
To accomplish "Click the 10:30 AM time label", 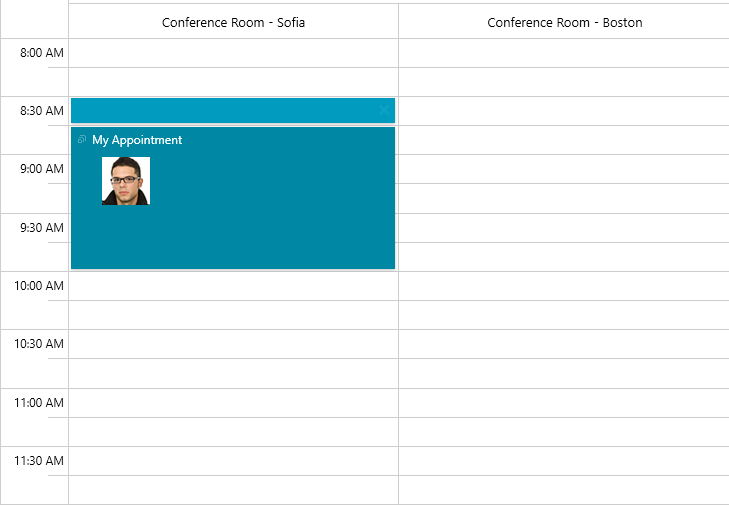I will (x=40, y=344).
